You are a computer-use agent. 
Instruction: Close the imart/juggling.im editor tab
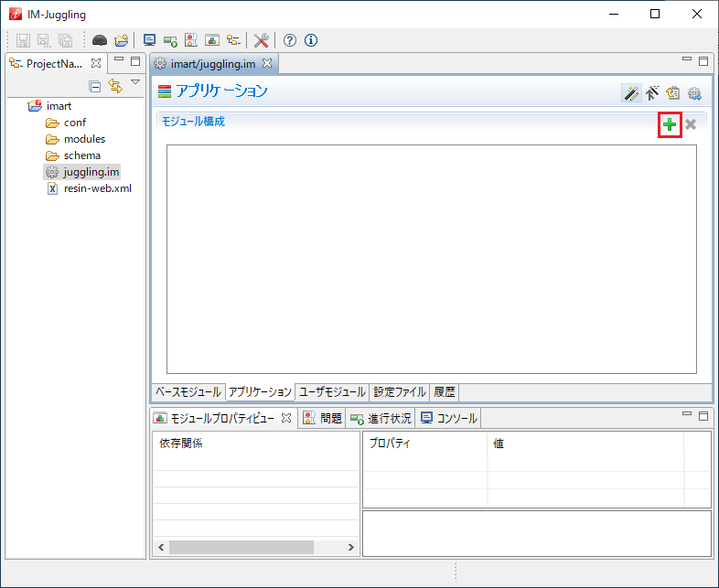pos(267,63)
